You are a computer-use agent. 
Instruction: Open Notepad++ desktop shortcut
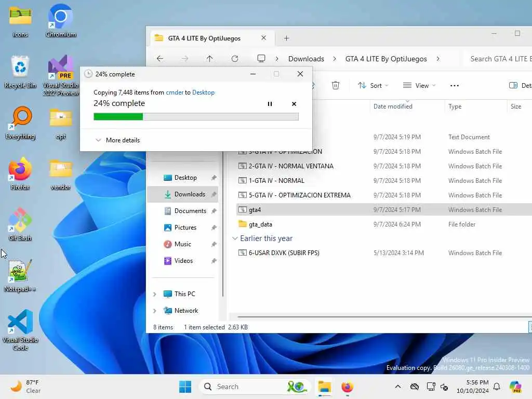(20, 275)
